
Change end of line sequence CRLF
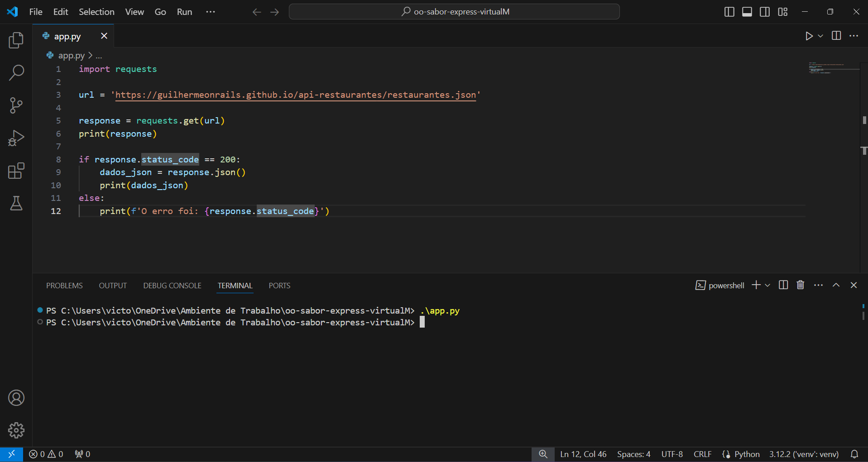[x=702, y=454]
